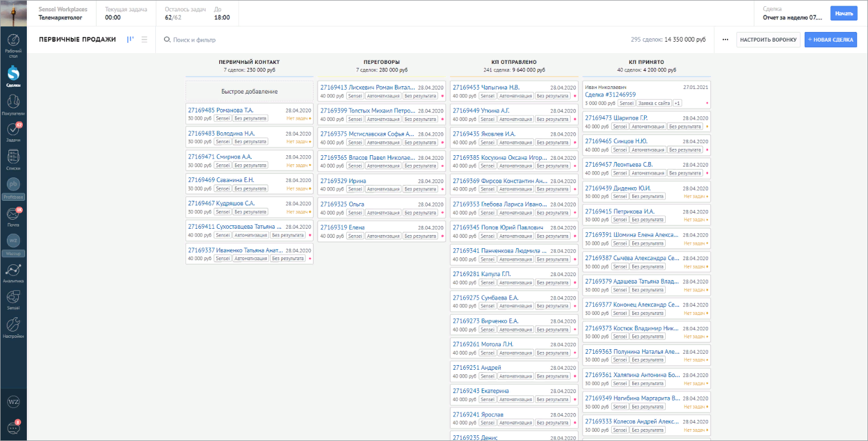Open the chat notifications bubble icon

[13, 428]
